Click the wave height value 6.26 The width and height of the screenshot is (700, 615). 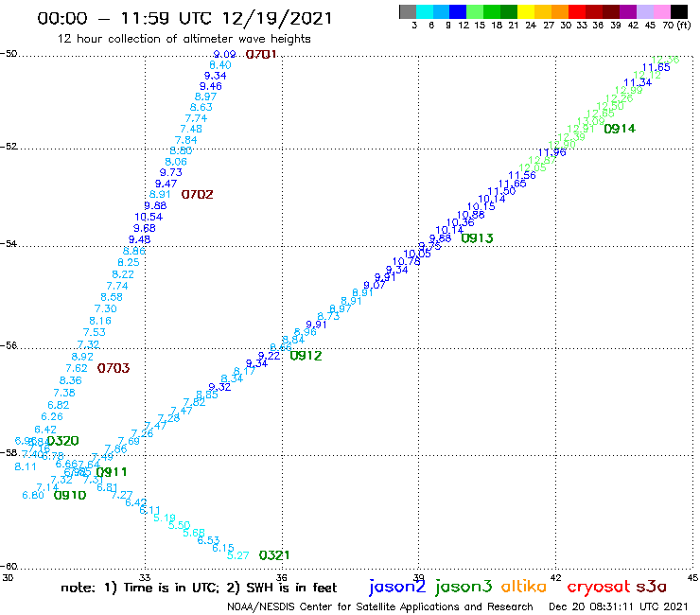pos(52,416)
